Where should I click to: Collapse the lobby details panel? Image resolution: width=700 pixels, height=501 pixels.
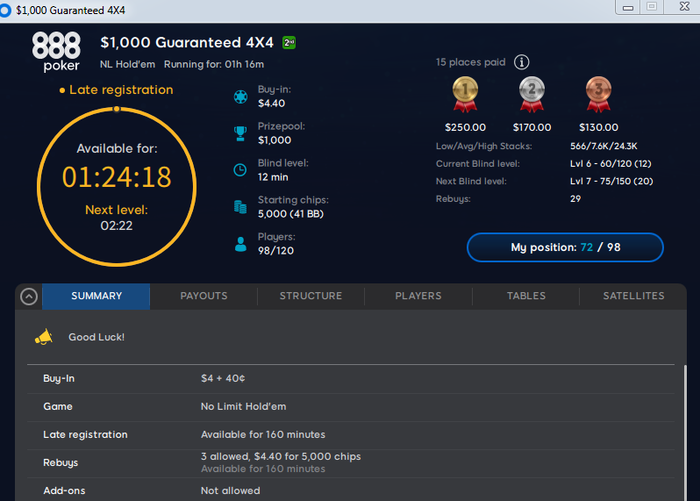click(x=29, y=296)
